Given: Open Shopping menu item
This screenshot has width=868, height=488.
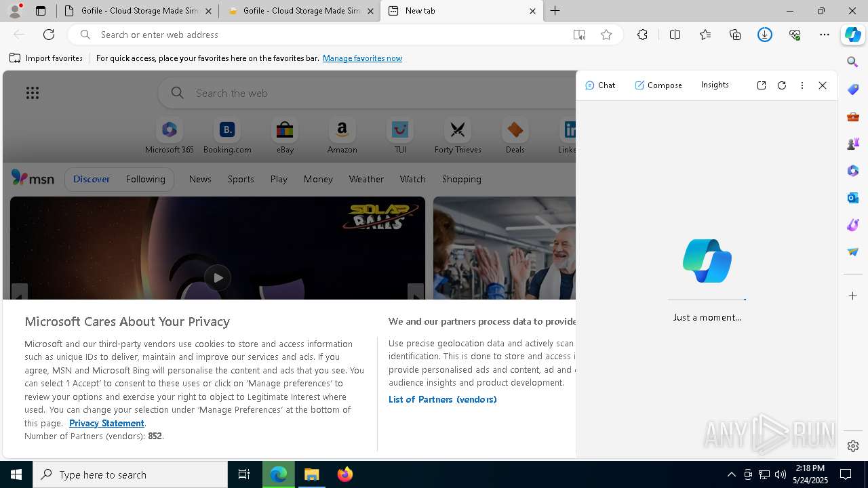Looking at the screenshot, I should pyautogui.click(x=462, y=179).
